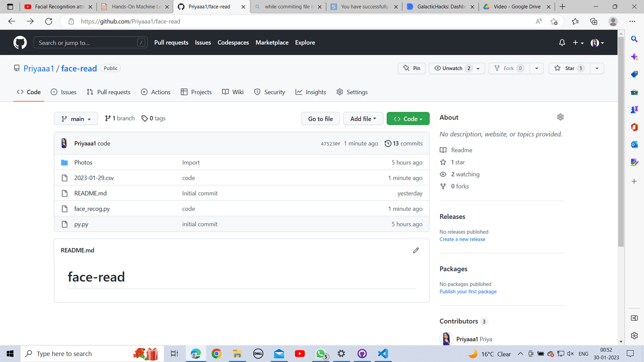Open Google Chrome from the taskbar
The height and width of the screenshot is (362, 644).
point(216,354)
